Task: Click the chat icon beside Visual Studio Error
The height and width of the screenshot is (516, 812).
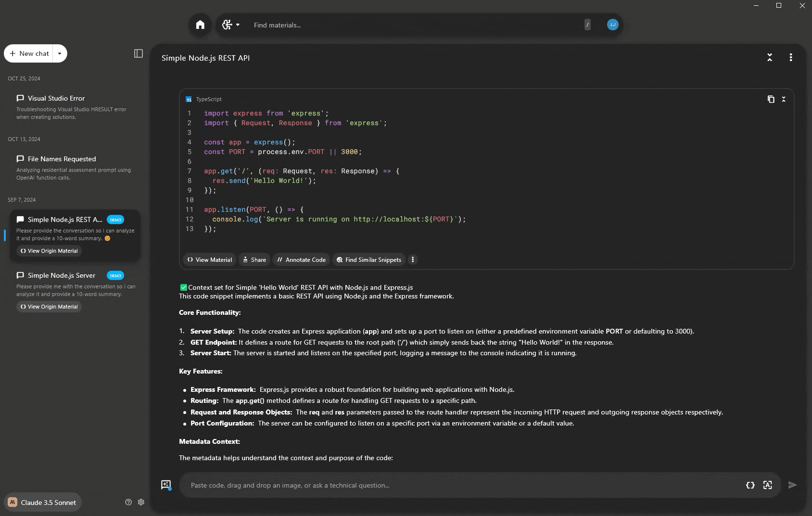Action: pyautogui.click(x=20, y=98)
